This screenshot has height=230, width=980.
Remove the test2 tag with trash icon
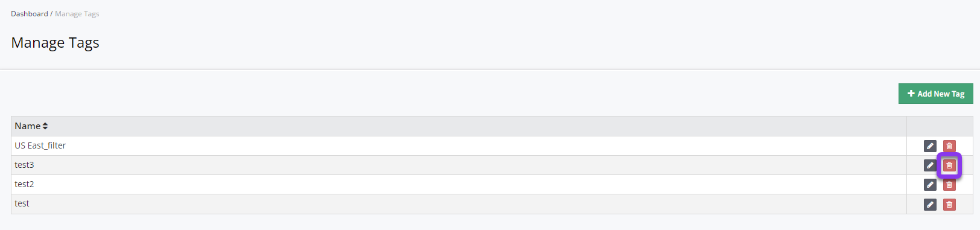(949, 185)
